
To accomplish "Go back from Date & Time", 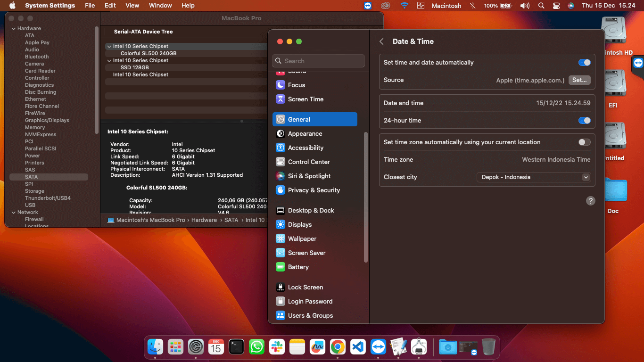I will point(381,41).
